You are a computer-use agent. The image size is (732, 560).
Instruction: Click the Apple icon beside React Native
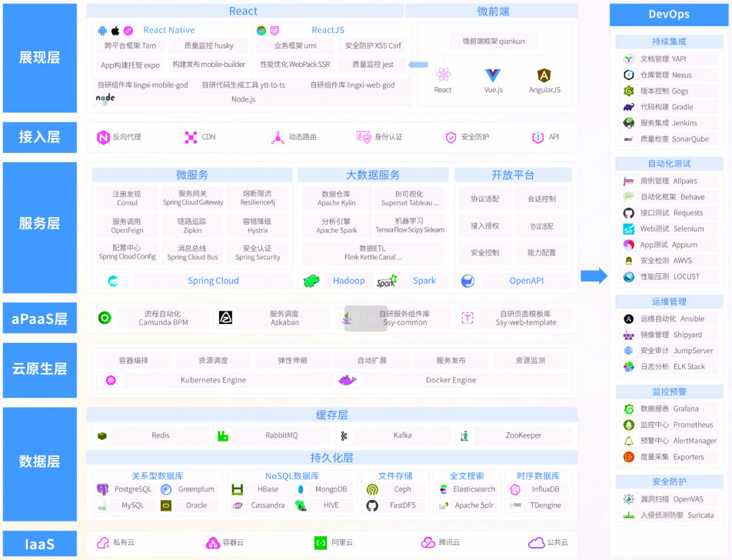[115, 31]
